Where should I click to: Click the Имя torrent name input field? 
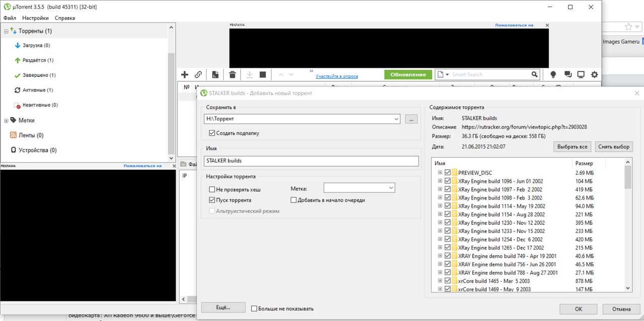coord(312,161)
